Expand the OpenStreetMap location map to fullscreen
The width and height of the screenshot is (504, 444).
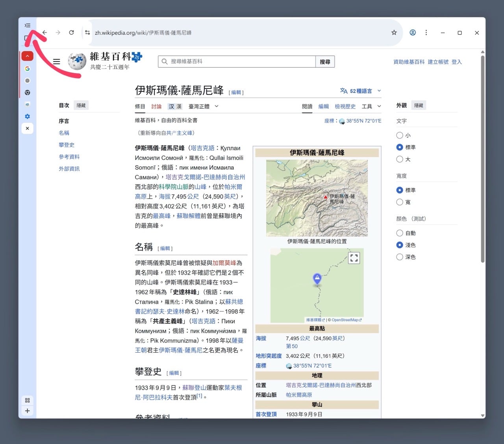(x=354, y=257)
